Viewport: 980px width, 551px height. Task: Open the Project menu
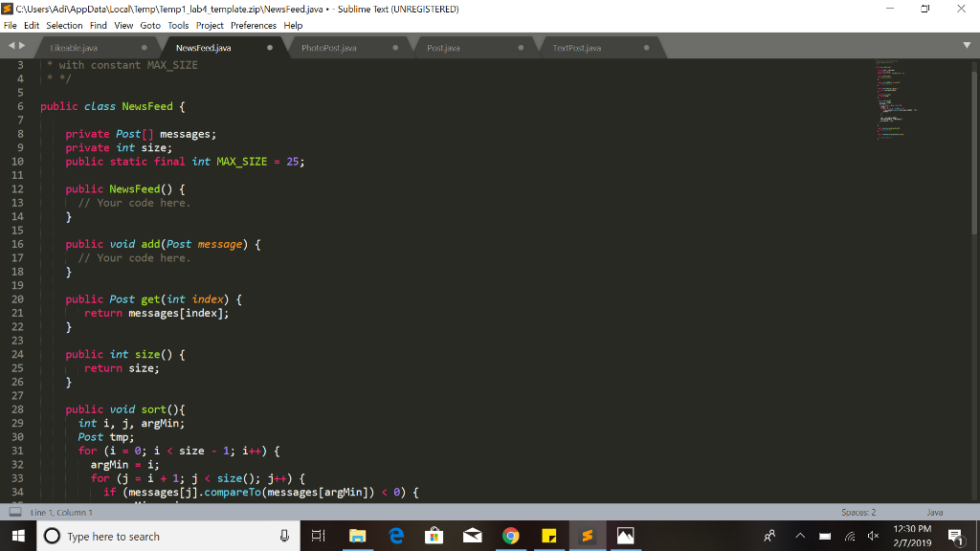point(210,26)
